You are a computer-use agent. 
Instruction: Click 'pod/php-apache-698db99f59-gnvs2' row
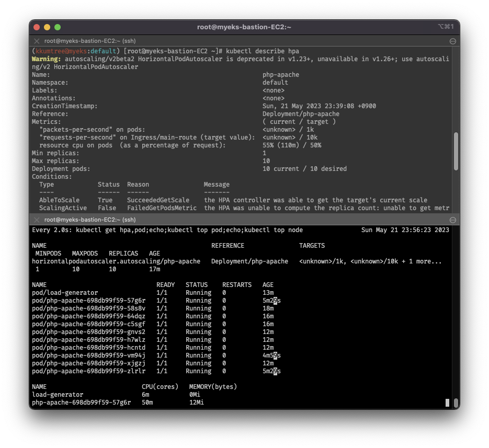point(153,332)
